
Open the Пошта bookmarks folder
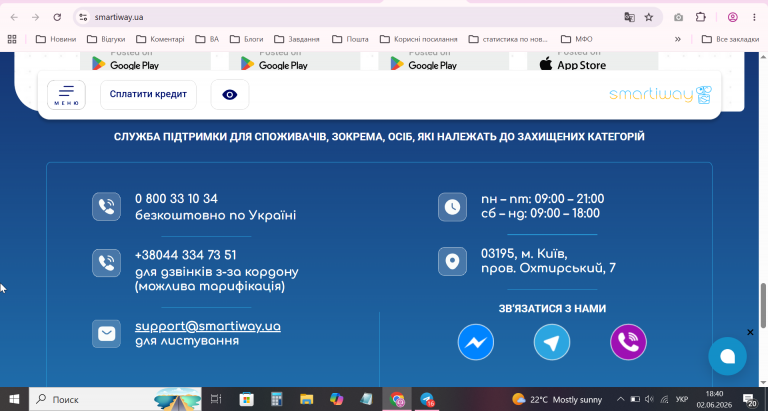350,39
